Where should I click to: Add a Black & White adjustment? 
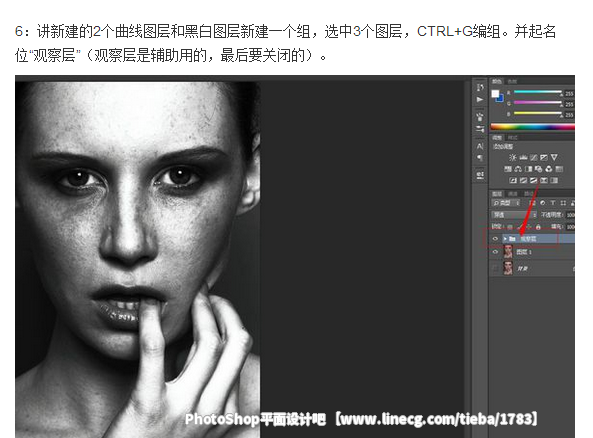pos(528,169)
